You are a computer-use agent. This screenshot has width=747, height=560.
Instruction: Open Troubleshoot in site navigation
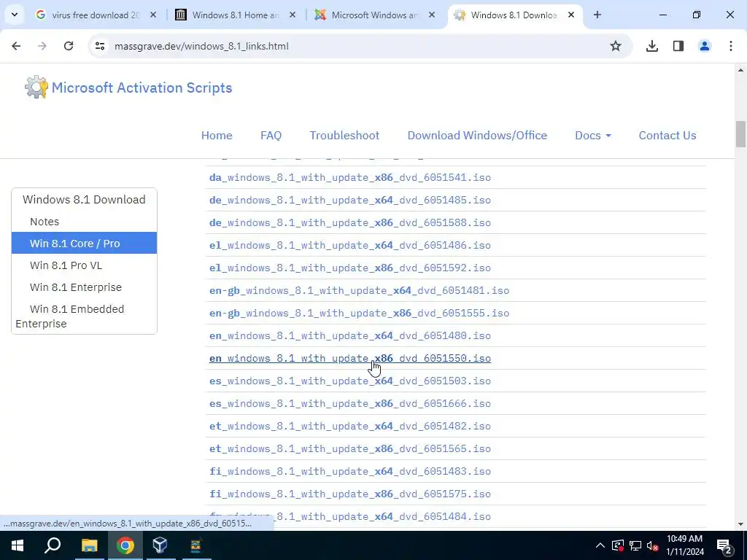click(344, 135)
